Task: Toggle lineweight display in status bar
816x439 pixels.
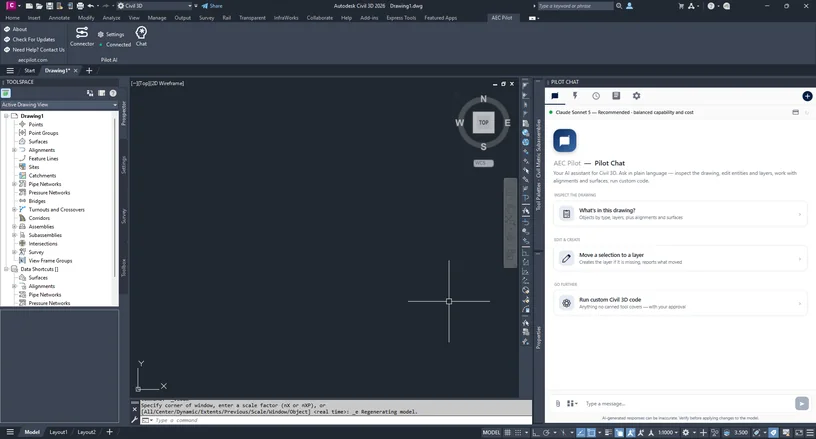Action: [608, 432]
